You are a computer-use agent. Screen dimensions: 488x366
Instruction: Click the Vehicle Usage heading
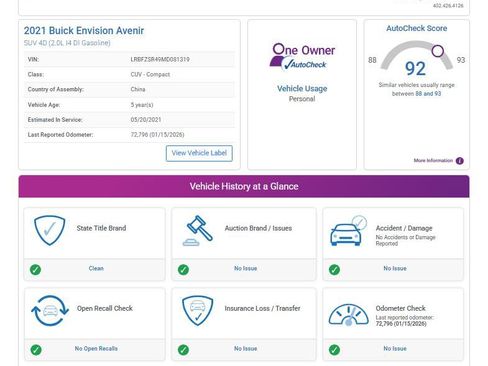click(x=302, y=89)
